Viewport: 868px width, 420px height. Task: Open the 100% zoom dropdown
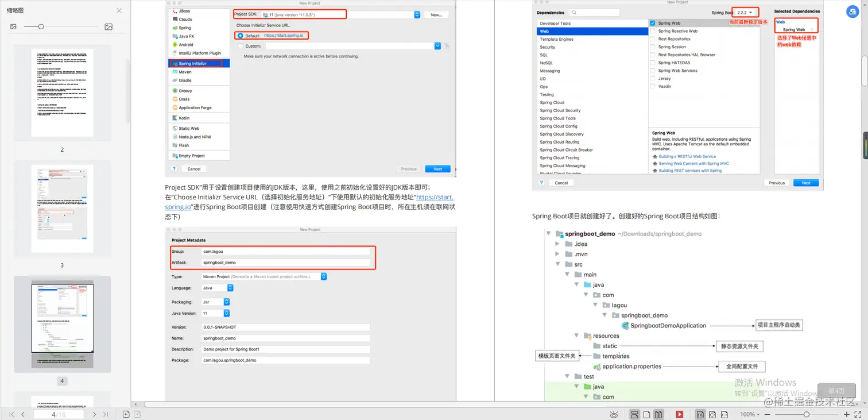click(750, 414)
